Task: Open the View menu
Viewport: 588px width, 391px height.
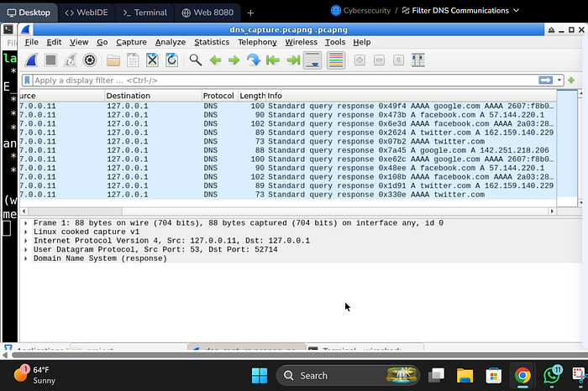Action: (x=79, y=42)
